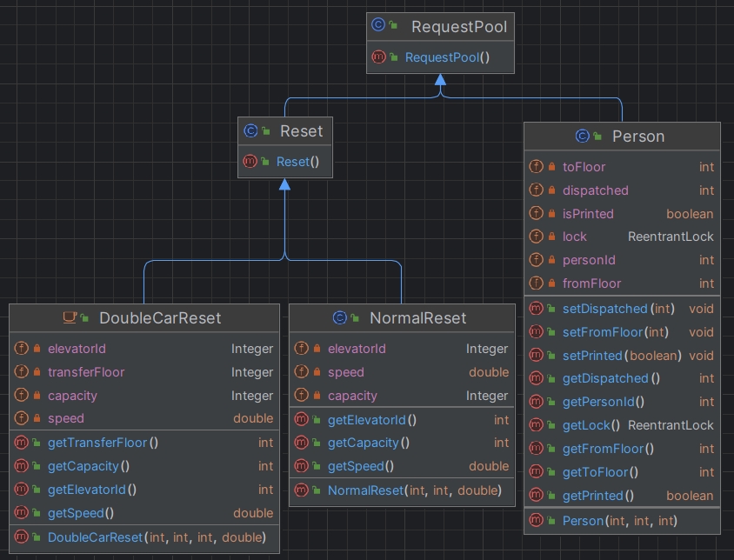The height and width of the screenshot is (560, 734).
Task: Select the fromFloor field row
Action: tap(622, 283)
